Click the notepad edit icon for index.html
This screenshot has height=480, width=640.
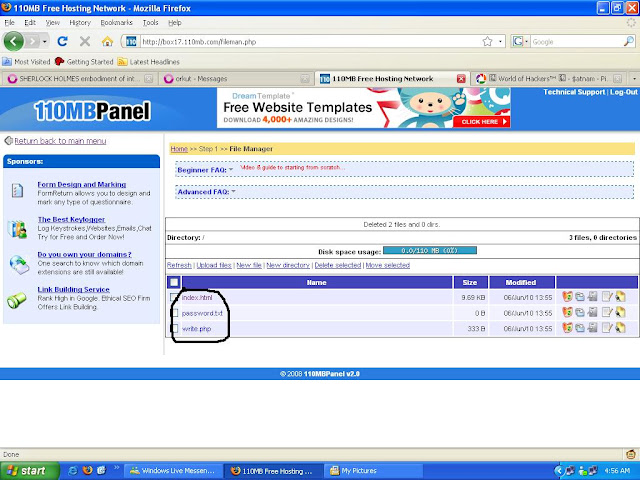tap(607, 297)
